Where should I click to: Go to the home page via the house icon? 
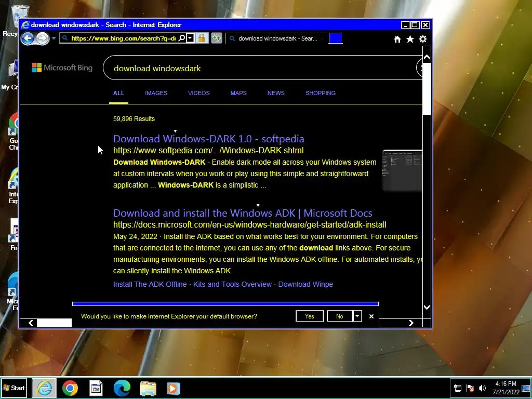point(397,39)
